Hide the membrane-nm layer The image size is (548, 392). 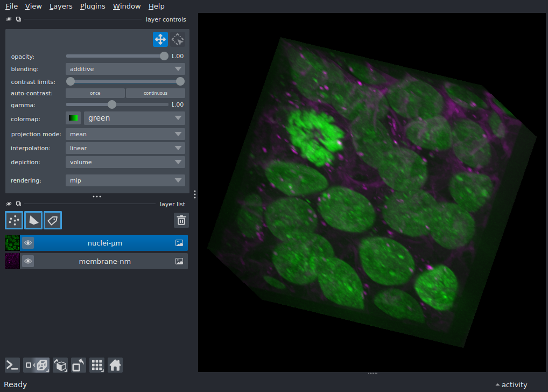(28, 262)
